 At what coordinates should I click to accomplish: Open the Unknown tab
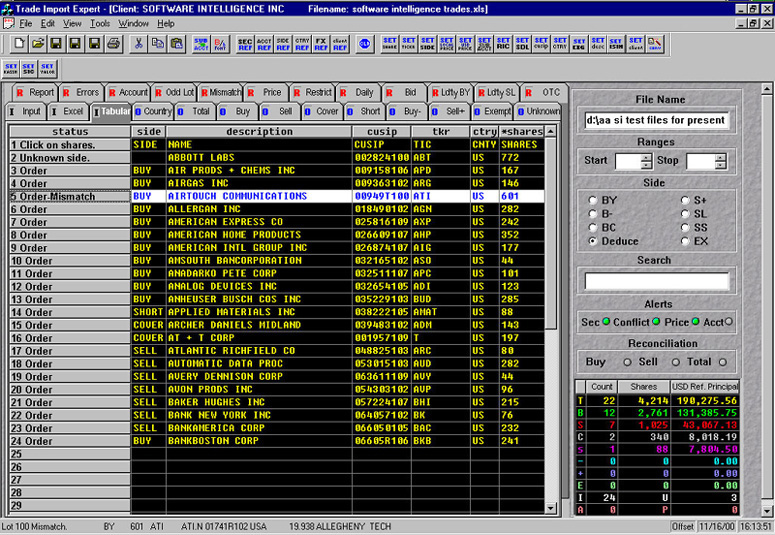tap(538, 111)
